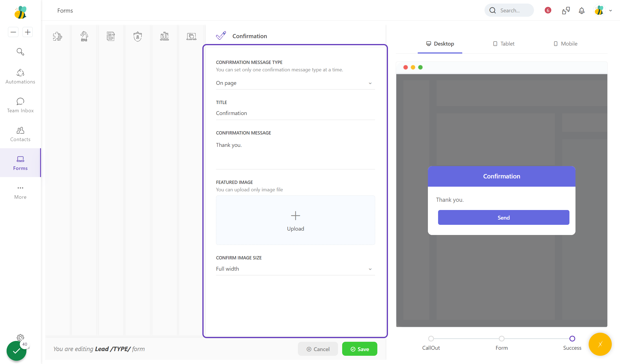Go to Forms section in sidebar
Viewport: 620px width, 364px height.
[20, 163]
